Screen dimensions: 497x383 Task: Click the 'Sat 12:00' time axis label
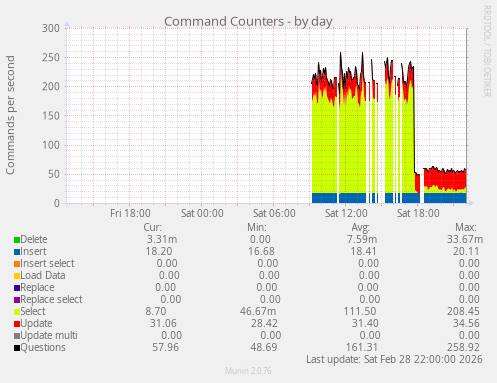346,213
